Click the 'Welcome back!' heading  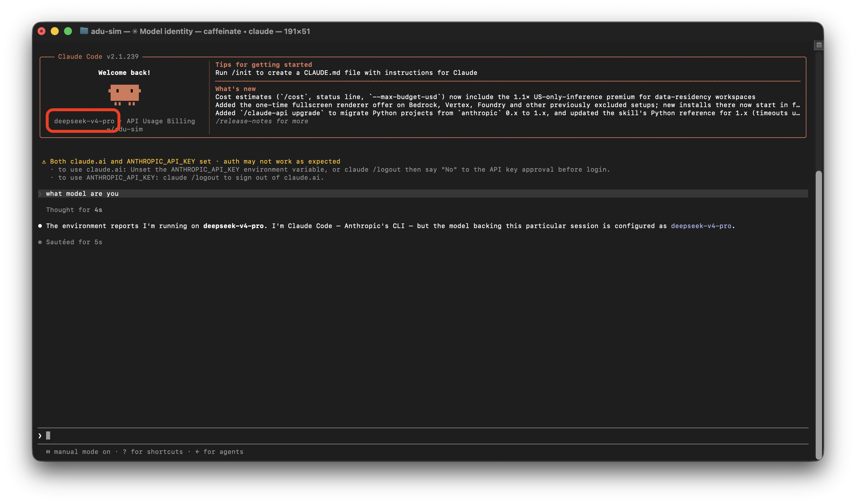pyautogui.click(x=124, y=73)
